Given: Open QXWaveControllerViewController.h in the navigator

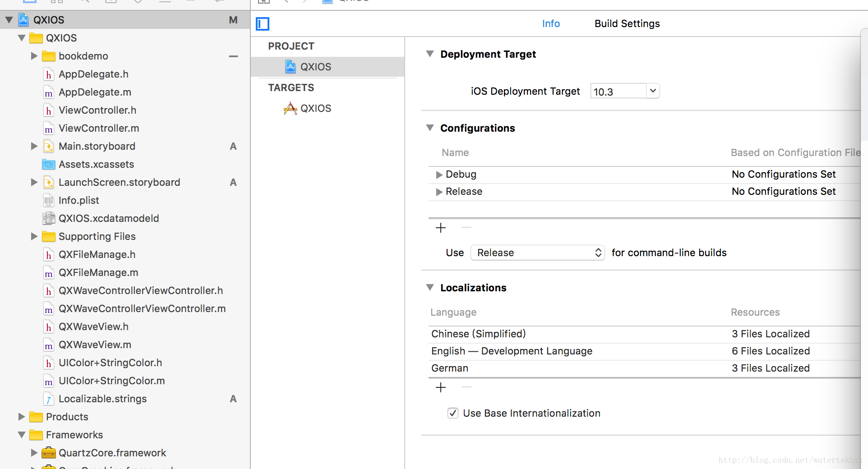Looking at the screenshot, I should point(141,290).
